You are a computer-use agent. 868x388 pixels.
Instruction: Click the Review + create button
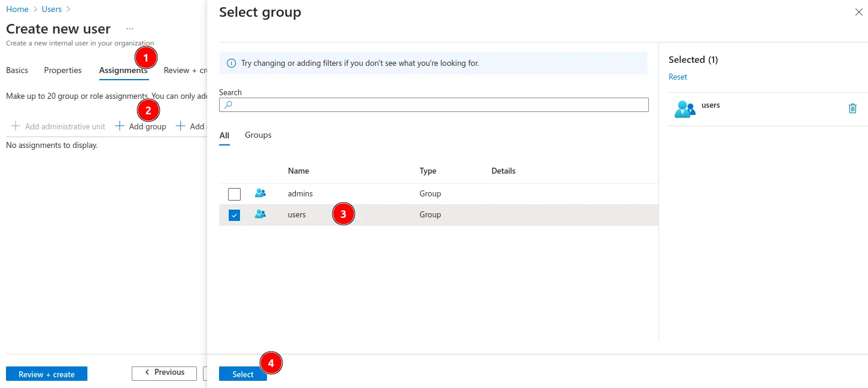coord(47,374)
